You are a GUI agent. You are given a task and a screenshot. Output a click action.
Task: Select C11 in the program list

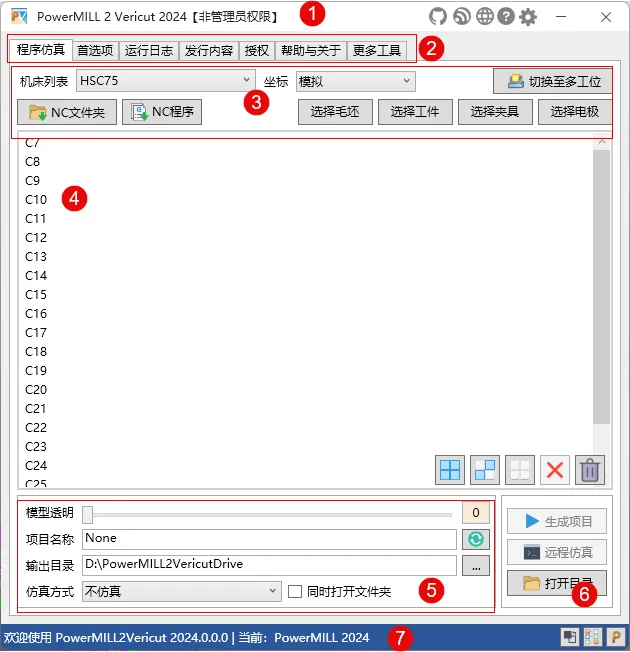coord(35,219)
